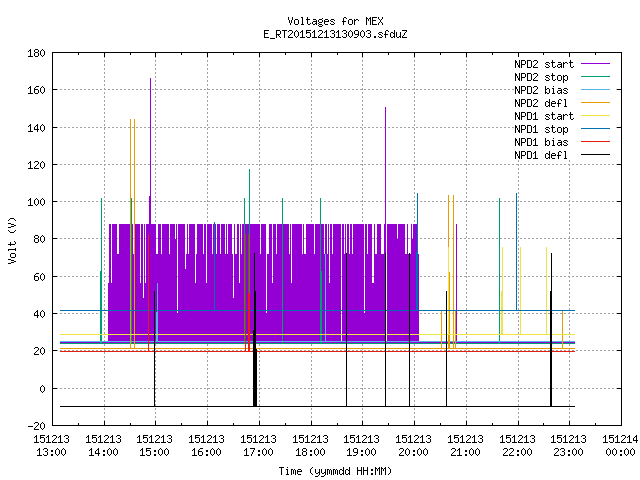
Task: Click the 180 y-axis tick label
Action: click(x=36, y=53)
